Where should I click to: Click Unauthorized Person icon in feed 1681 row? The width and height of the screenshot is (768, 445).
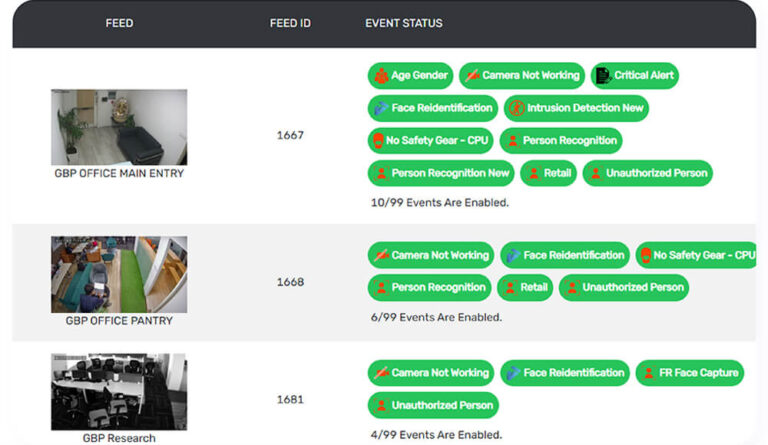380,405
